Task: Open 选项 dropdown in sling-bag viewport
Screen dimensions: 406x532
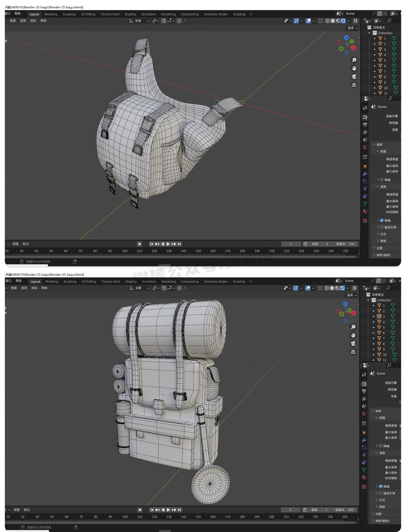Action: pos(352,28)
